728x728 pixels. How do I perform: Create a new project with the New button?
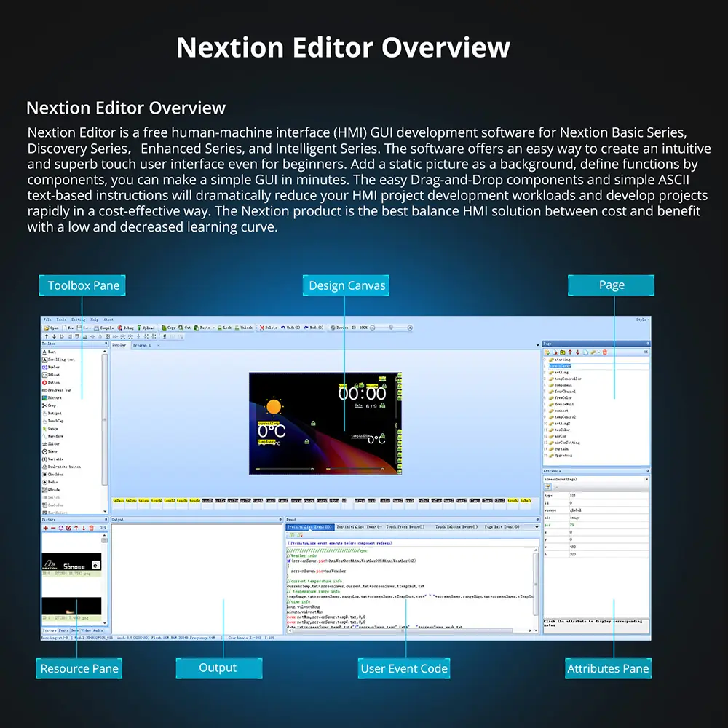click(66, 328)
